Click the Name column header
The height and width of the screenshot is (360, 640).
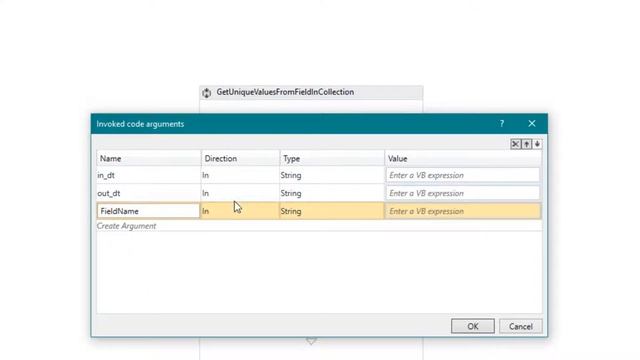click(149, 158)
